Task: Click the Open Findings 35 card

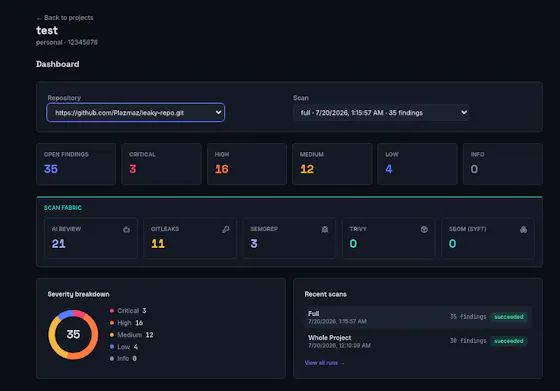Action: [x=76, y=164]
